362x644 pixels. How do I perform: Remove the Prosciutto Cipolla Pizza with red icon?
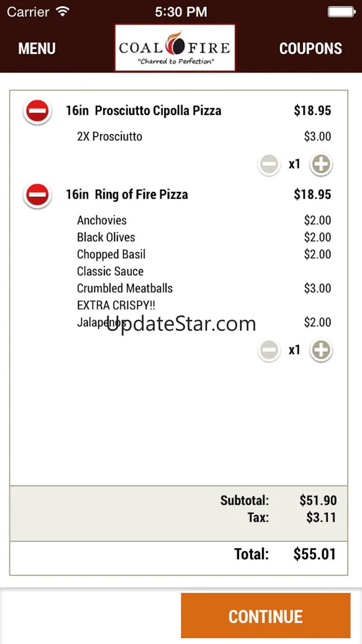click(x=37, y=112)
